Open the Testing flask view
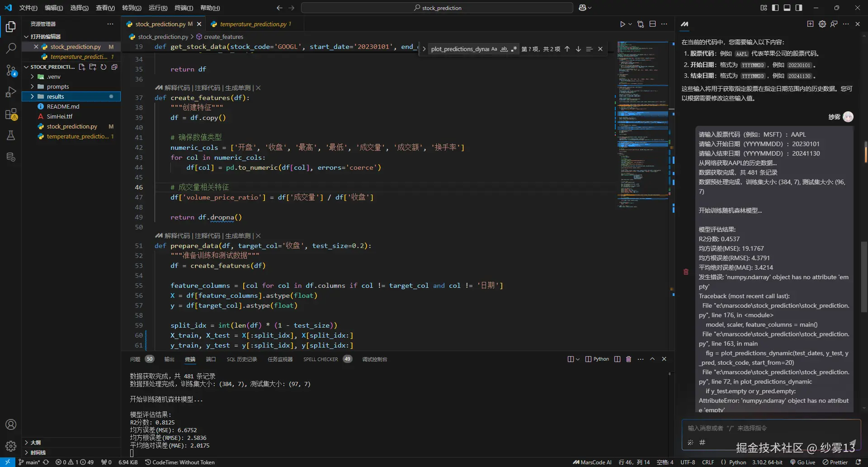This screenshot has height=467, width=868. tap(11, 135)
